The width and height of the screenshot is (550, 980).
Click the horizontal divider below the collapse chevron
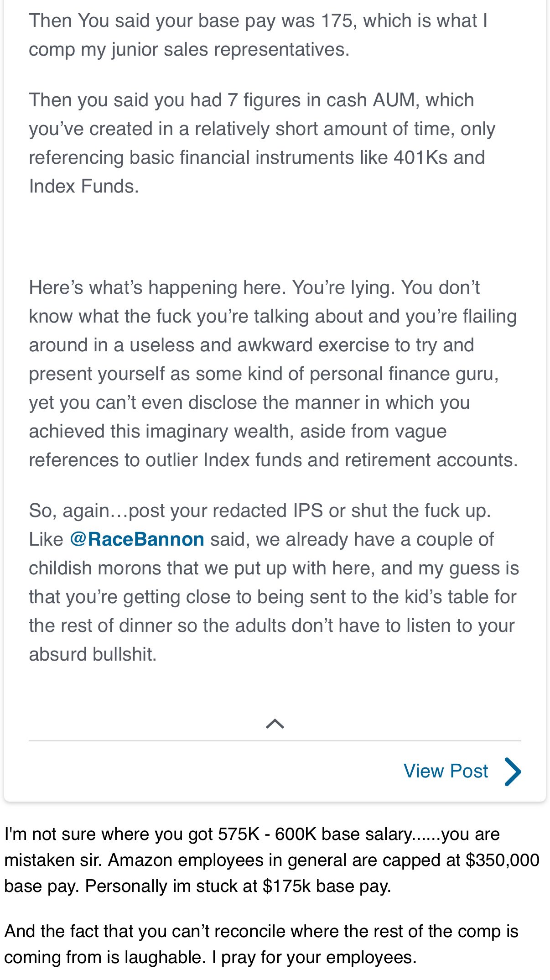pyautogui.click(x=275, y=740)
